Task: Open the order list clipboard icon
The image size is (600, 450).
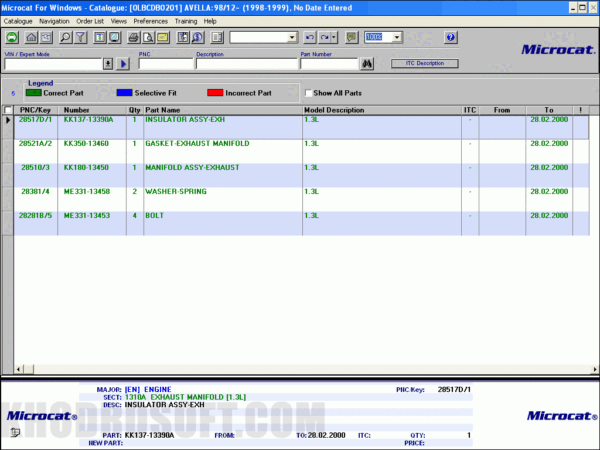Action: [183, 37]
